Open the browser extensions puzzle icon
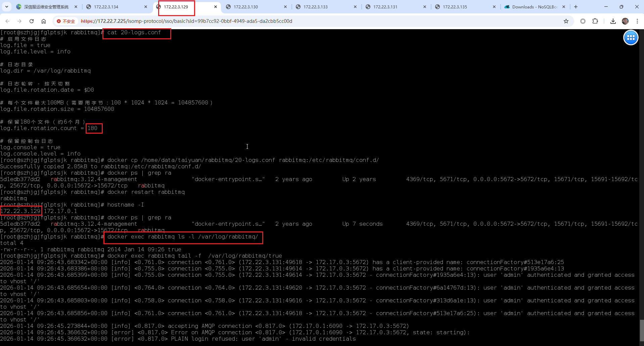644x346 pixels. pyautogui.click(x=595, y=21)
